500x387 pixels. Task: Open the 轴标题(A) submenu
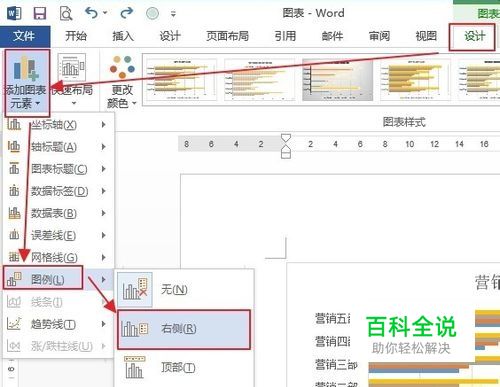59,147
